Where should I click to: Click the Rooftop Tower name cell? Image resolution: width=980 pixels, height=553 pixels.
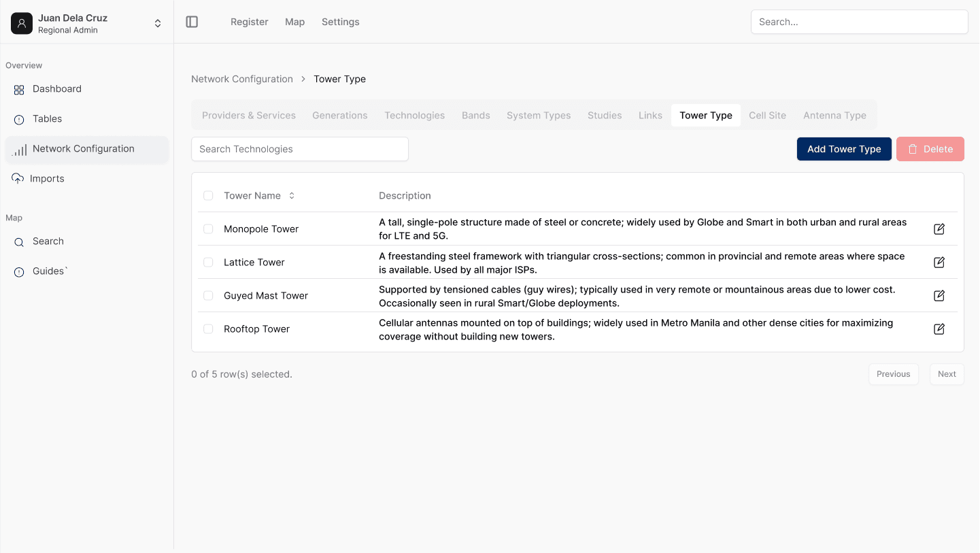257,329
